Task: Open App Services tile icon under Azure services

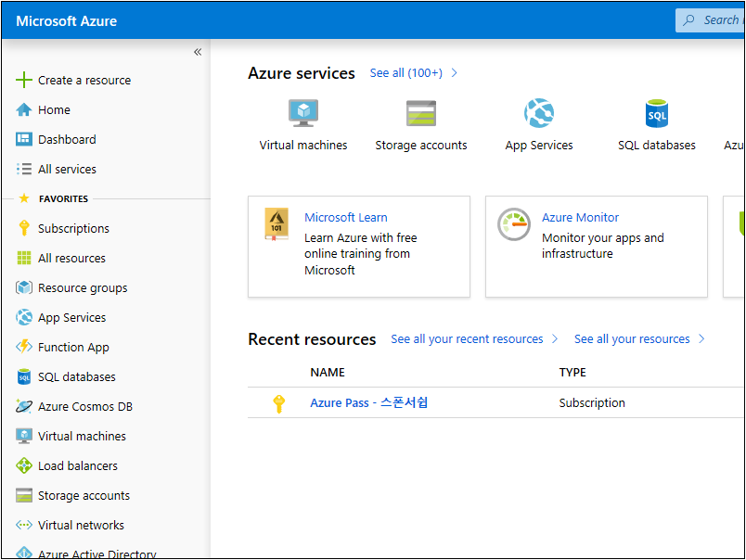Action: pos(539,113)
